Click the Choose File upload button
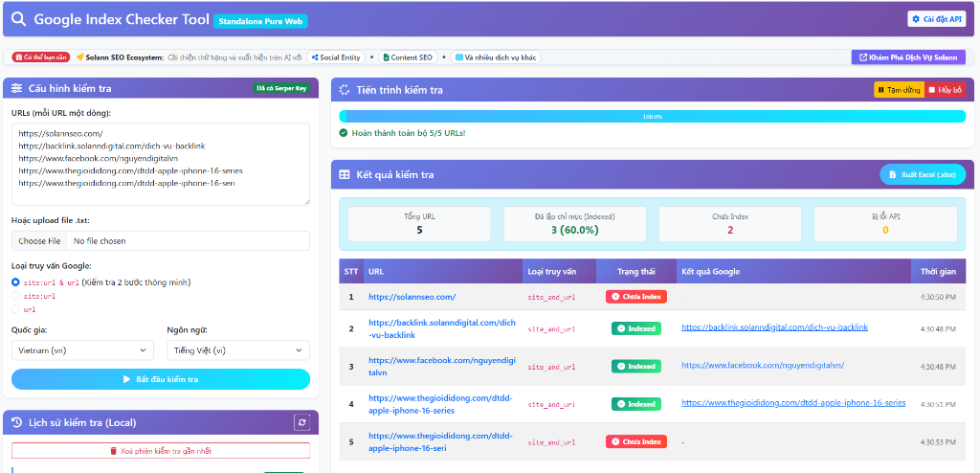This screenshot has width=980, height=473. pos(39,241)
